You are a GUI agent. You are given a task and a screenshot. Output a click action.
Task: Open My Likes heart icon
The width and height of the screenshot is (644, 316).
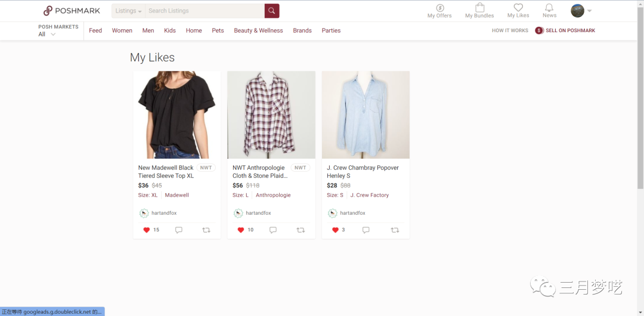coord(518,8)
